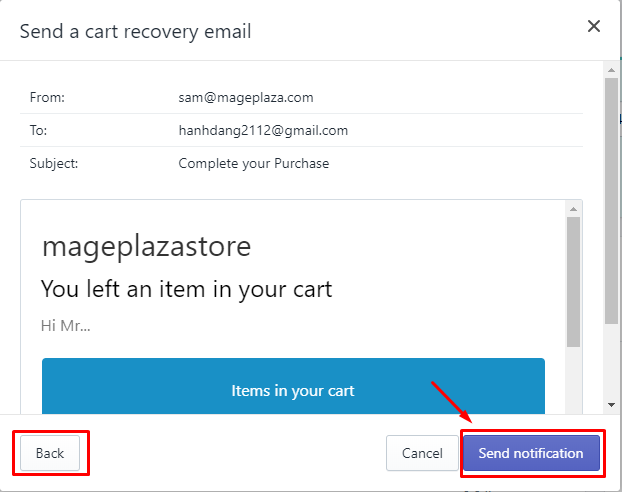This screenshot has height=492, width=622.
Task: Click the Cancel button
Action: point(422,453)
